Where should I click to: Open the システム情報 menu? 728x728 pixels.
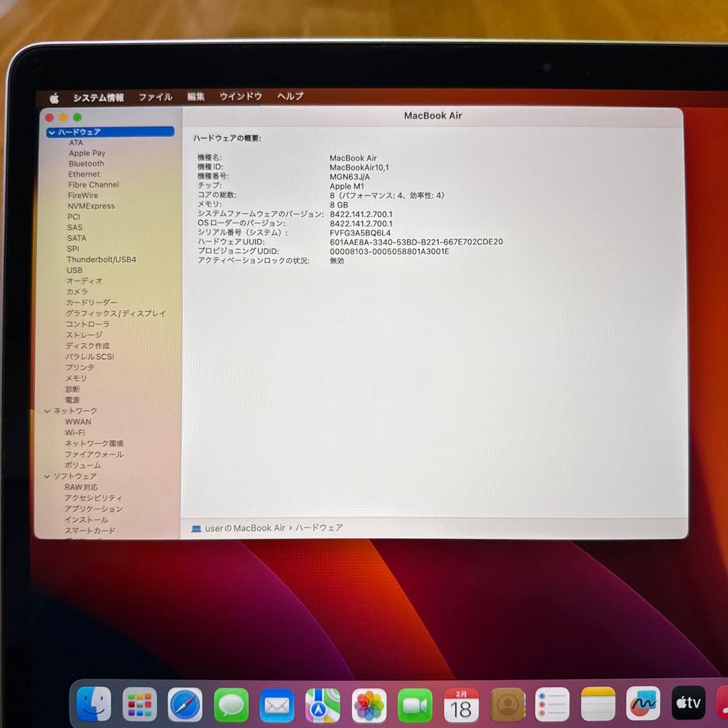pyautogui.click(x=98, y=98)
